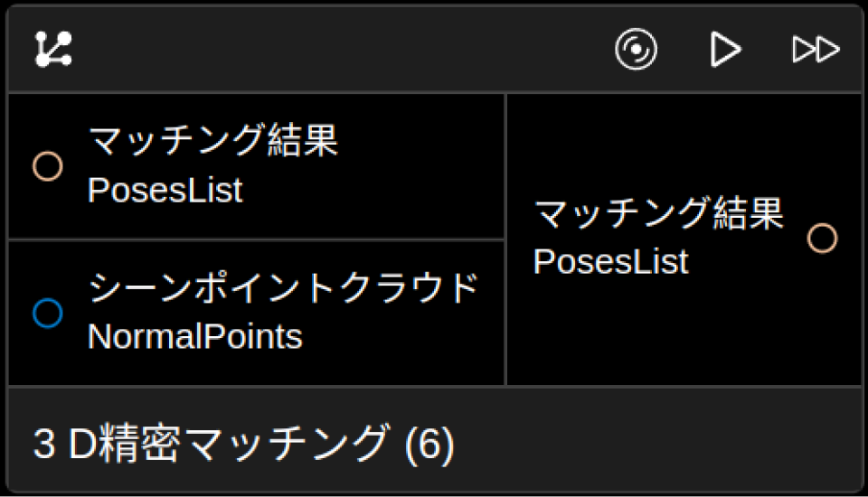Select the シーンポイントクラウド input label

tap(282, 288)
